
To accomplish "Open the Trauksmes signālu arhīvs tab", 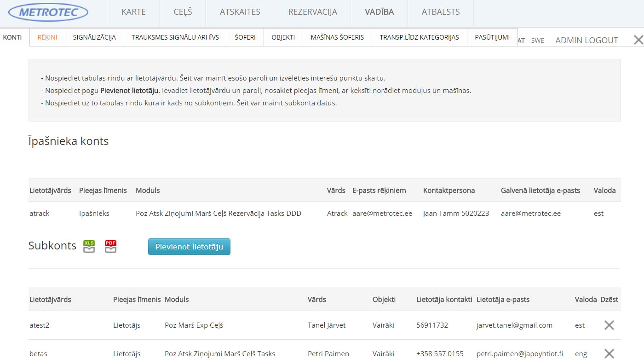I will (175, 37).
